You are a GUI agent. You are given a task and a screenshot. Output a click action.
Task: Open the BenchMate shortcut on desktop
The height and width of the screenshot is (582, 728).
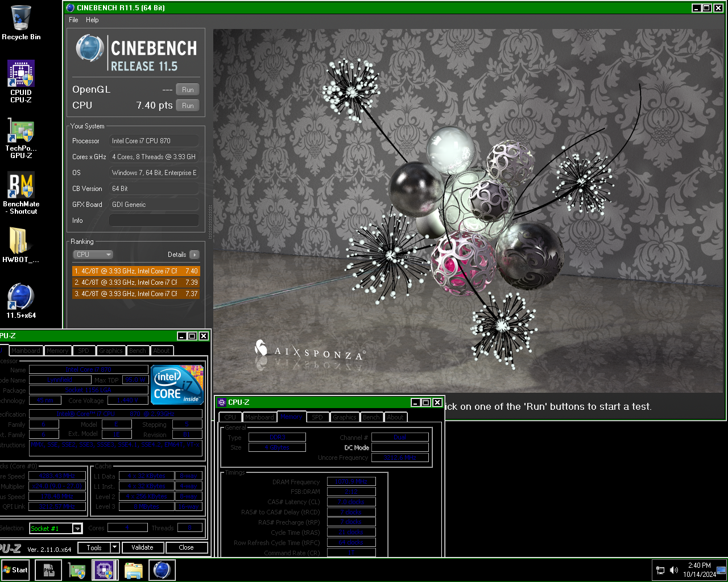click(21, 193)
